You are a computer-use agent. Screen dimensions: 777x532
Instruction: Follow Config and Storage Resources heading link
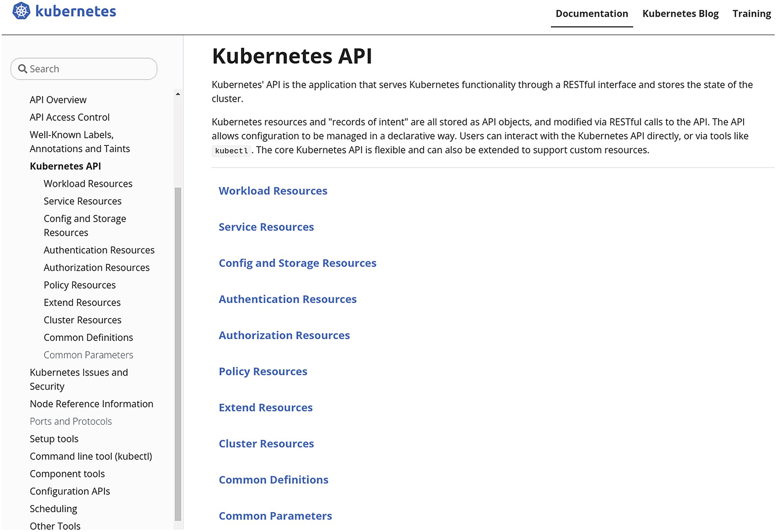[297, 263]
